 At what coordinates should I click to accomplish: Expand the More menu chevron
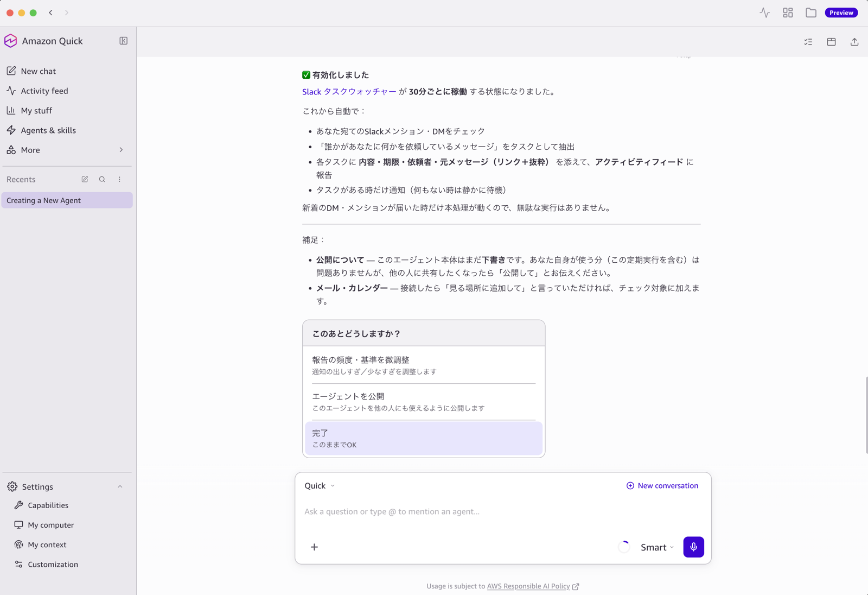(121, 150)
